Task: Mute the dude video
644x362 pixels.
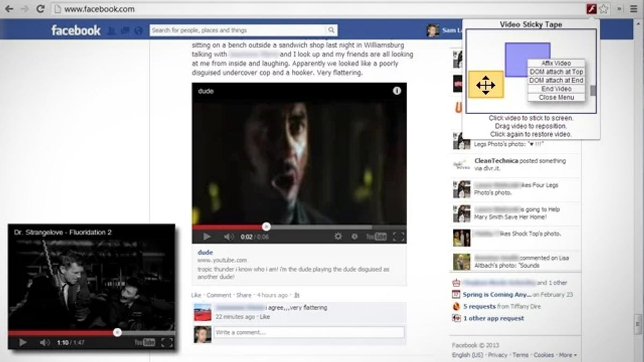Action: pyautogui.click(x=229, y=237)
